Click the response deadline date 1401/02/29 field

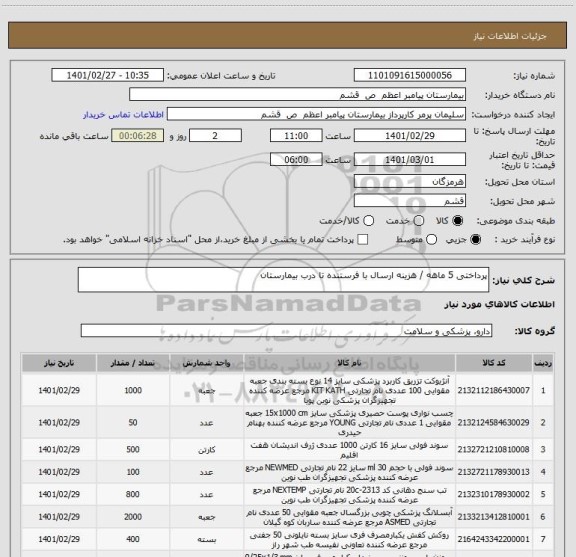coord(410,136)
